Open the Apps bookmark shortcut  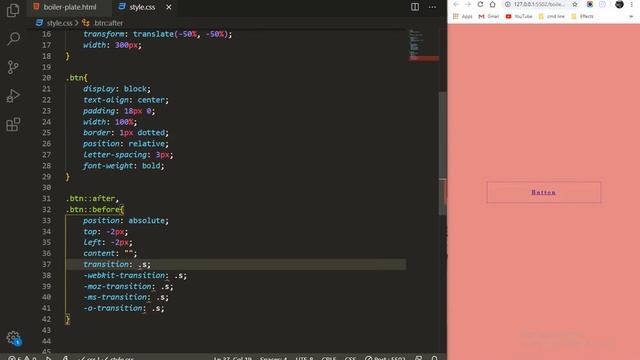(x=462, y=16)
